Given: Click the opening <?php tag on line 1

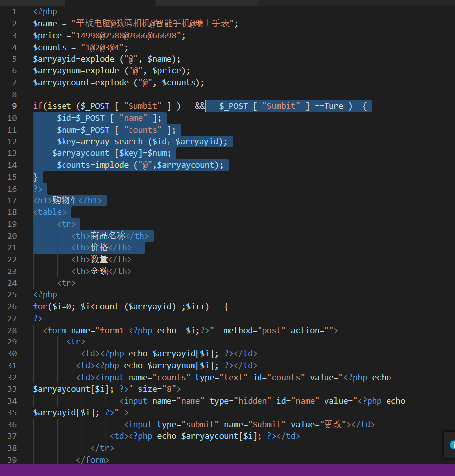Looking at the screenshot, I should pos(45,12).
